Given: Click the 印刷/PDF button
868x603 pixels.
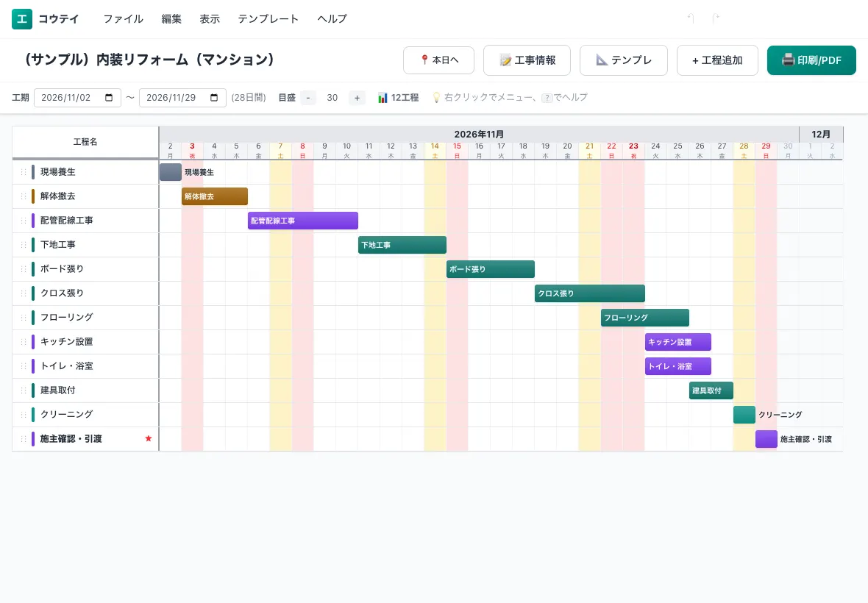Looking at the screenshot, I should tap(811, 60).
